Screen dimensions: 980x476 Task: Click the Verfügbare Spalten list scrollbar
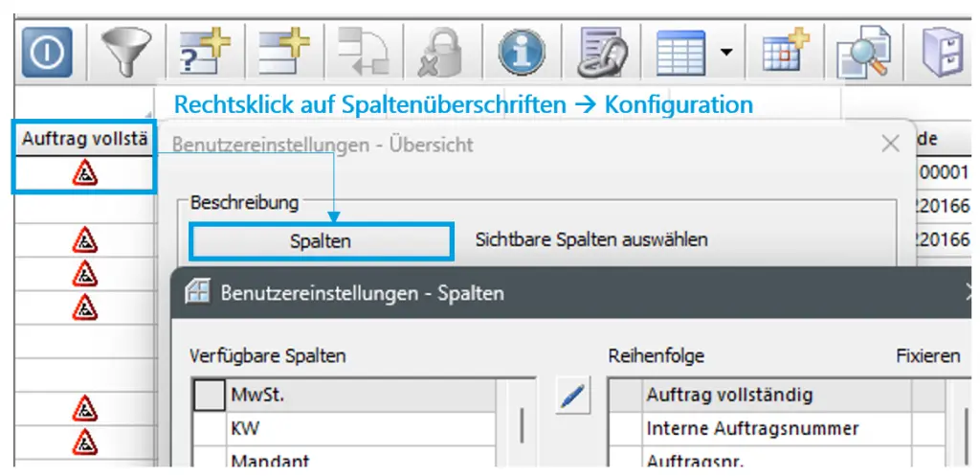[522, 425]
